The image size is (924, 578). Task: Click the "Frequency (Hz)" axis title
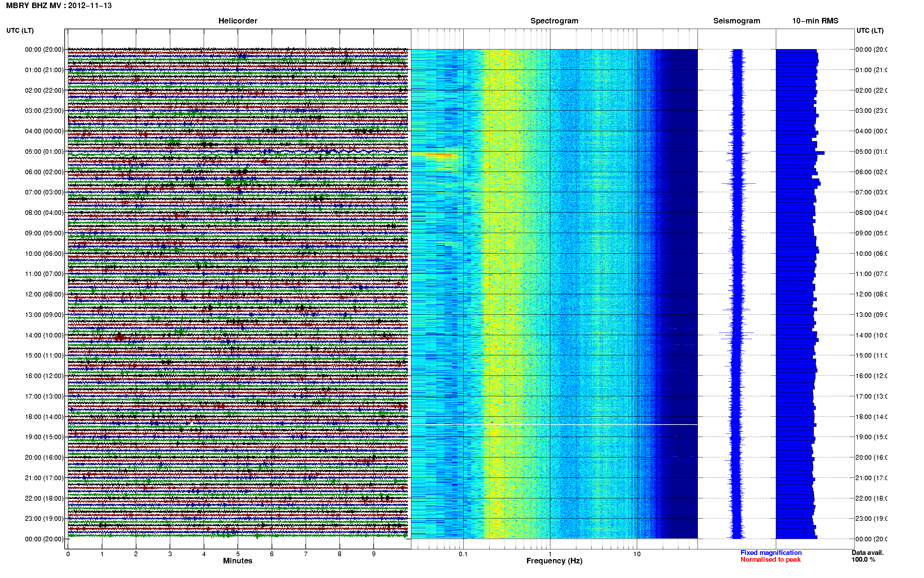[554, 561]
